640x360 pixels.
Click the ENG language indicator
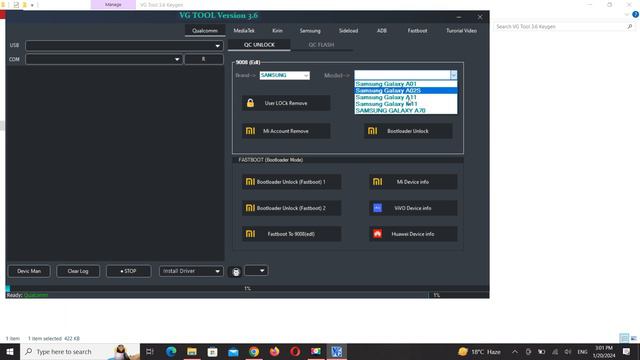pyautogui.click(x=582, y=351)
